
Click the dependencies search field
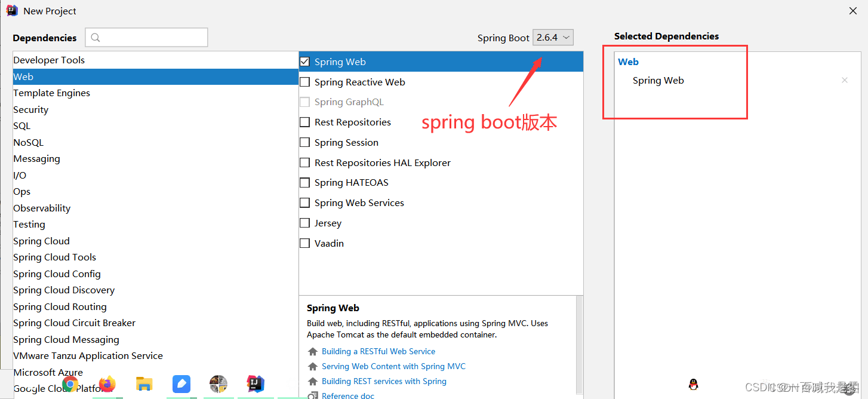click(x=146, y=37)
